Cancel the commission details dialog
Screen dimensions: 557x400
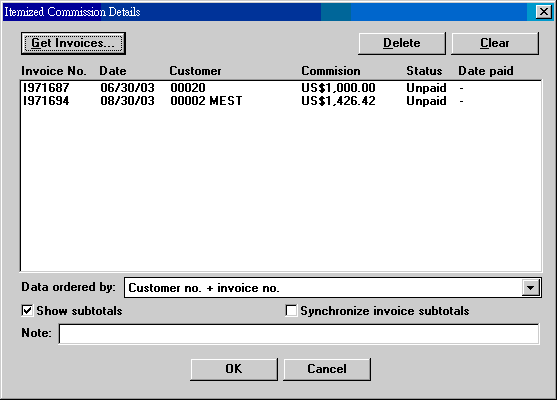[x=327, y=369]
